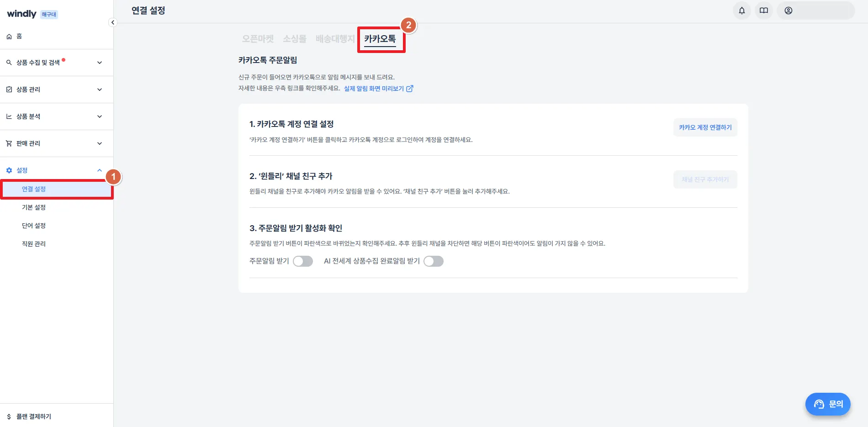
Task: Click the 카카오 계정 연결하기 button
Action: [705, 127]
